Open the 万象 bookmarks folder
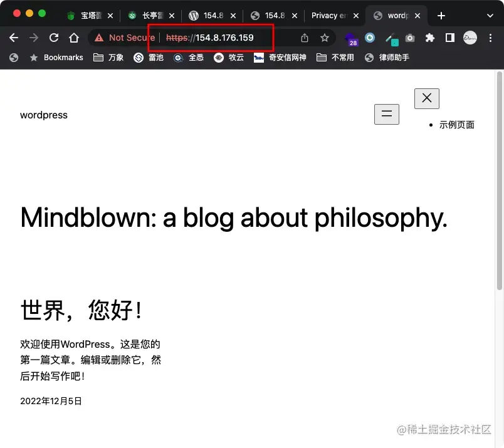The height and width of the screenshot is (448, 504). pos(108,58)
